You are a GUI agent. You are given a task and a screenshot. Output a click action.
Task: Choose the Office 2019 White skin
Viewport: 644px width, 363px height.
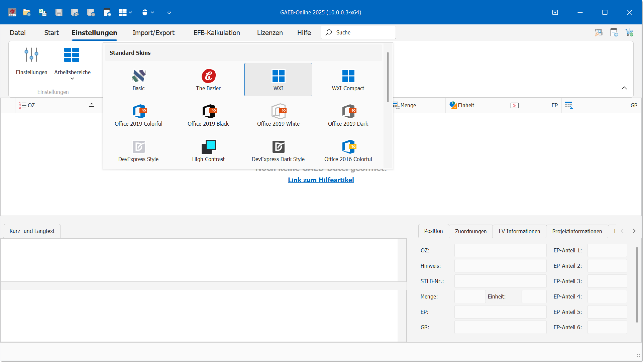278,115
